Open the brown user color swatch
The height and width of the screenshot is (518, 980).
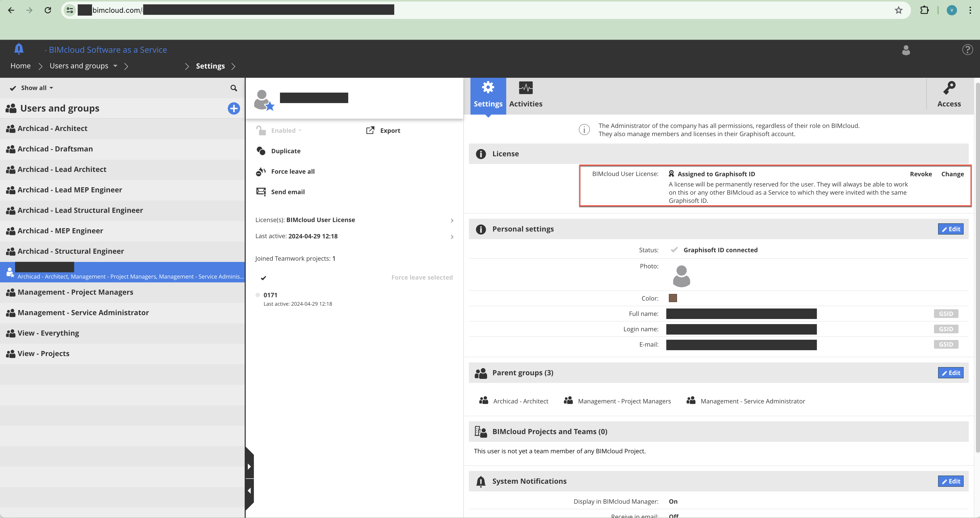pyautogui.click(x=673, y=298)
